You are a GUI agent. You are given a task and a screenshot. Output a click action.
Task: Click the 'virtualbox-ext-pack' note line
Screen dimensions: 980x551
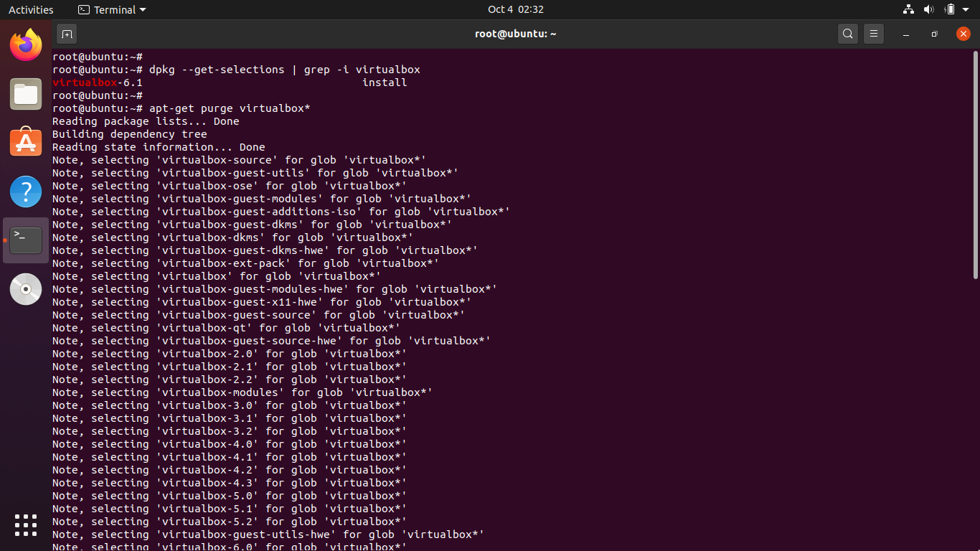tap(246, 263)
